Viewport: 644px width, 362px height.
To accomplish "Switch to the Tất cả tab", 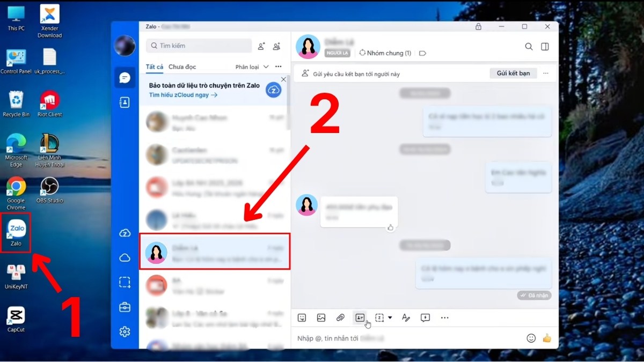I will coord(154,67).
